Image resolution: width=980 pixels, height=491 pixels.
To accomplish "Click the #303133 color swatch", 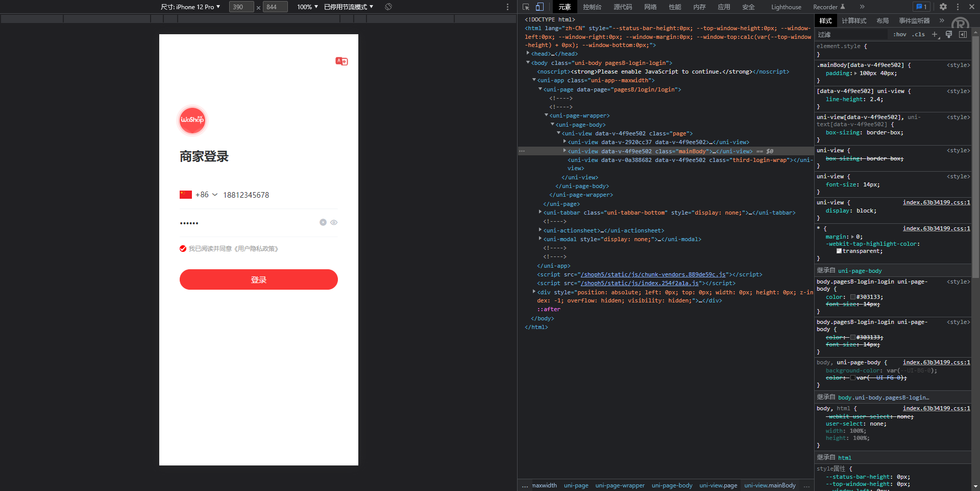I will click(x=853, y=297).
